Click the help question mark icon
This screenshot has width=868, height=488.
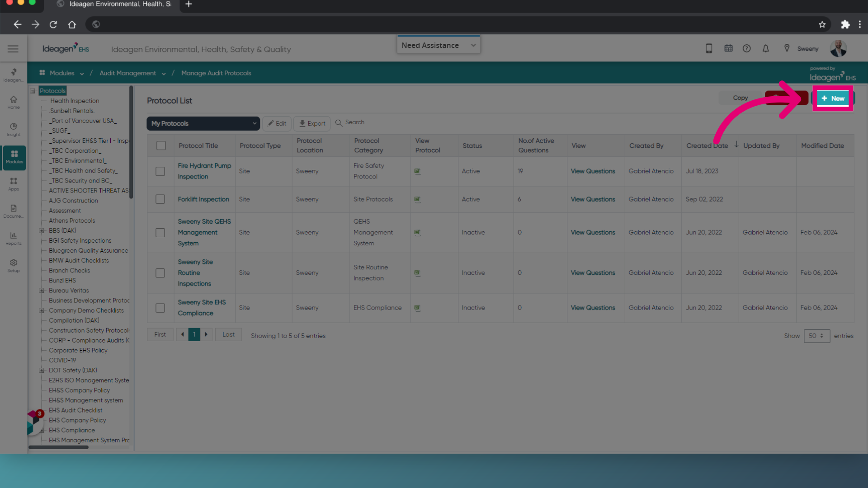(x=747, y=48)
